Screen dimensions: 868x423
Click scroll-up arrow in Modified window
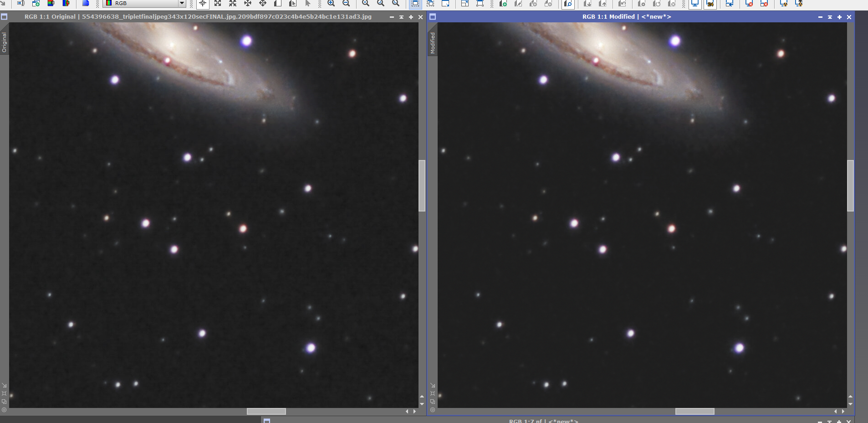click(x=850, y=397)
